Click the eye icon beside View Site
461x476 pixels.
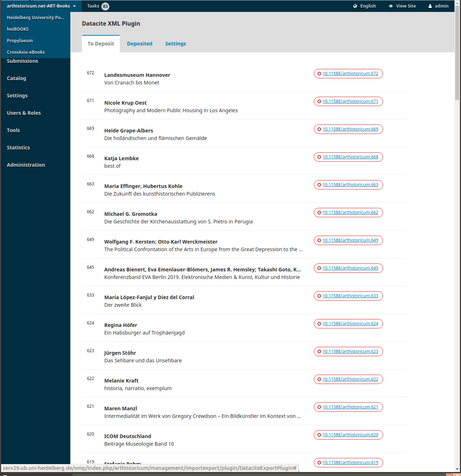tap(391, 6)
